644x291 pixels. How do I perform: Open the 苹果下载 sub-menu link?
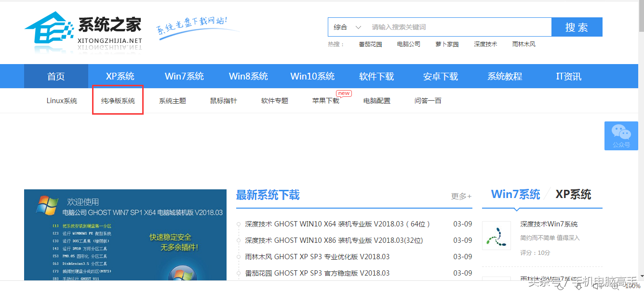tap(326, 101)
